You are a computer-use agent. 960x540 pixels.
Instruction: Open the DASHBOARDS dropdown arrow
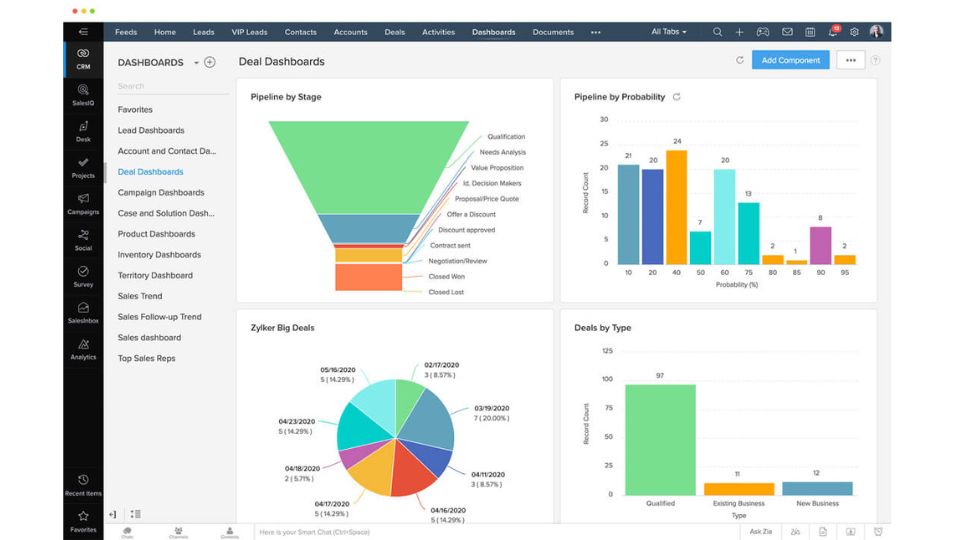tap(196, 63)
